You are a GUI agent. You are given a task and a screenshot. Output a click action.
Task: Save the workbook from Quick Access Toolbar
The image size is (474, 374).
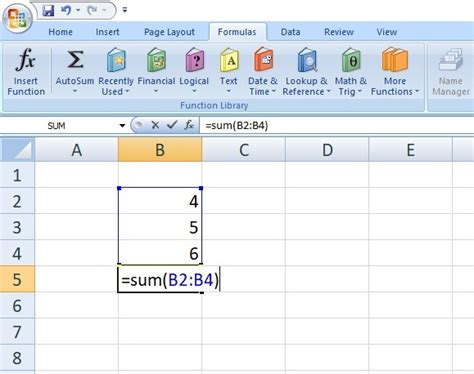tap(48, 11)
